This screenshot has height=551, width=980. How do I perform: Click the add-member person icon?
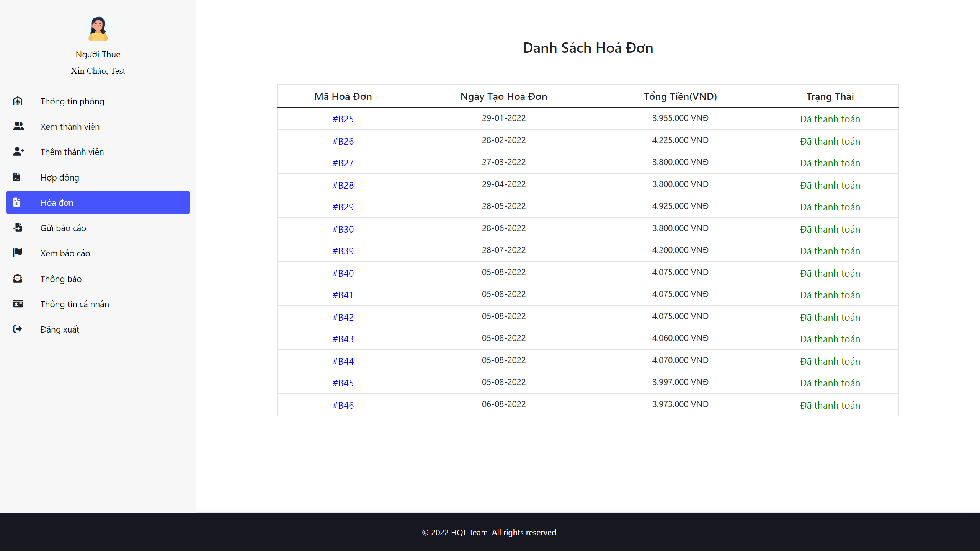coord(18,152)
